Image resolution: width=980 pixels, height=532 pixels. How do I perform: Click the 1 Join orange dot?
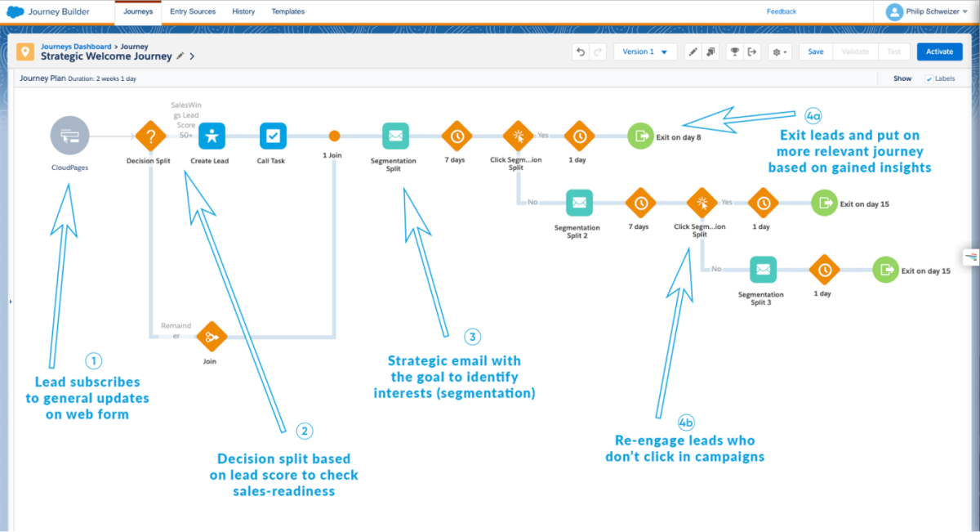coord(334,136)
